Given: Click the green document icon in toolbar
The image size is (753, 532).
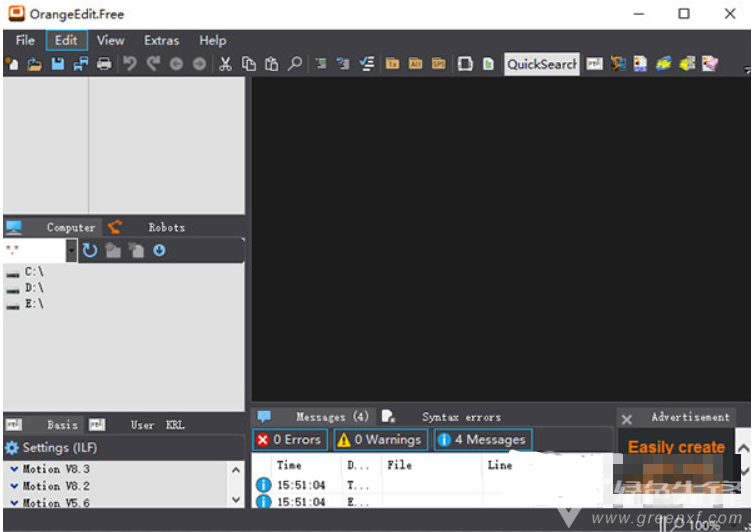Looking at the screenshot, I should (x=488, y=64).
